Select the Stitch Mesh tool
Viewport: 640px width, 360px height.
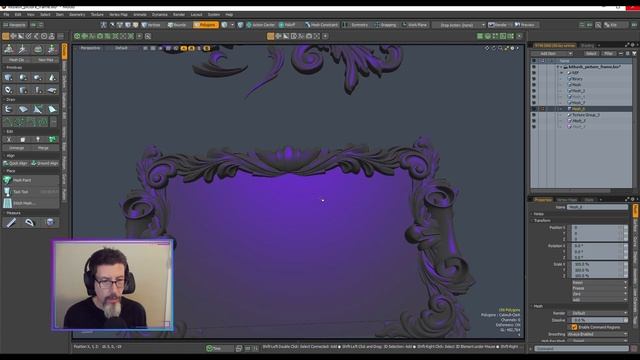click(x=31, y=203)
